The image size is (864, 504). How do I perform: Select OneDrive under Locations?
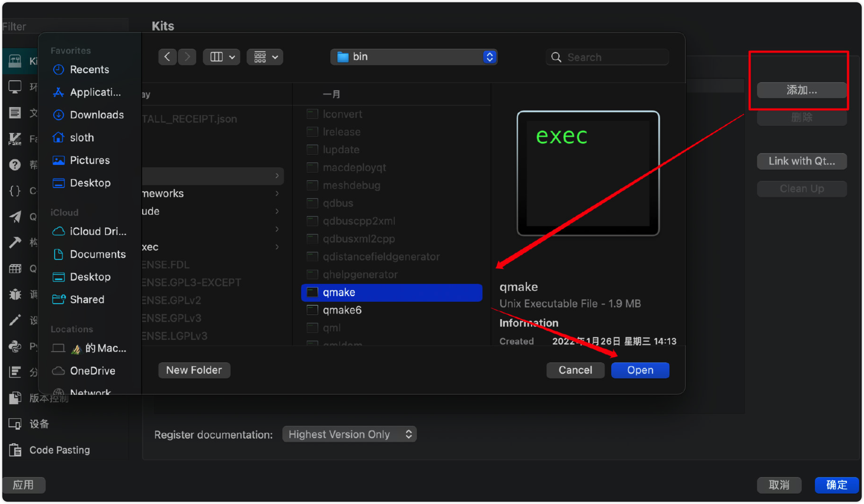(92, 371)
